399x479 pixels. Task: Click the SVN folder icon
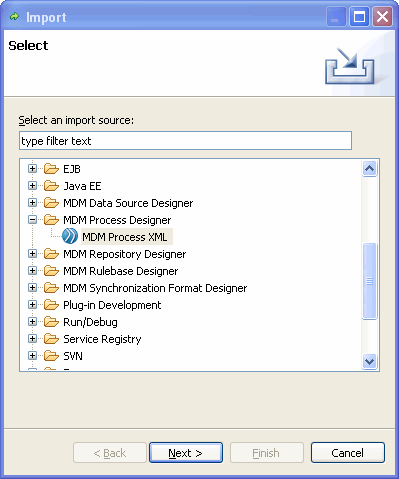click(51, 356)
